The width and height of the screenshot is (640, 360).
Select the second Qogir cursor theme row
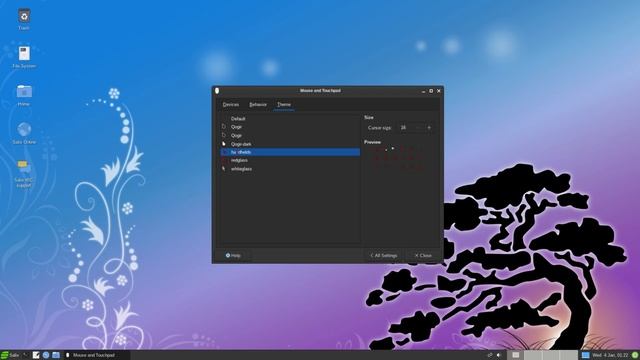click(x=290, y=136)
